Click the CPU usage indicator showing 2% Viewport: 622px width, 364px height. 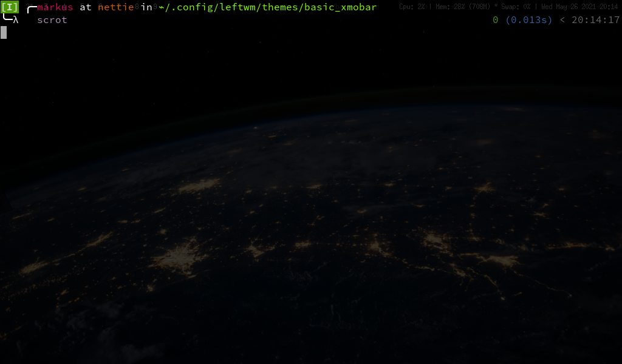tap(411, 7)
